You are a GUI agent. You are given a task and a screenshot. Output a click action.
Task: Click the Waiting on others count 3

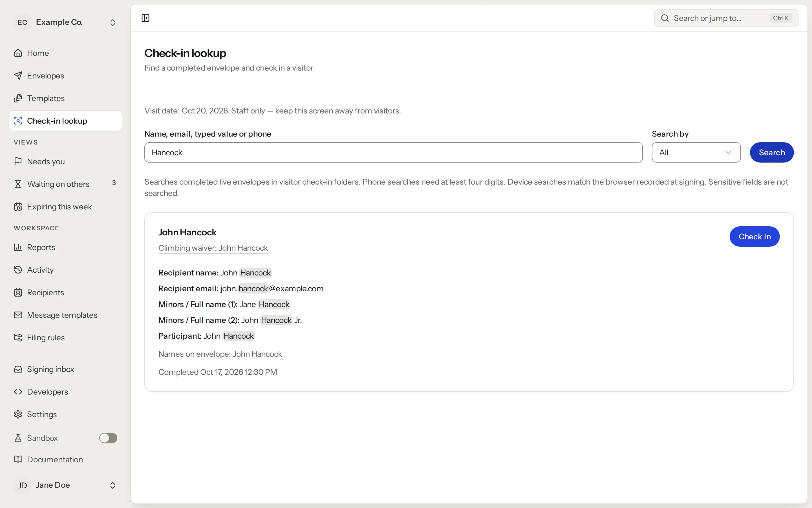coord(114,183)
